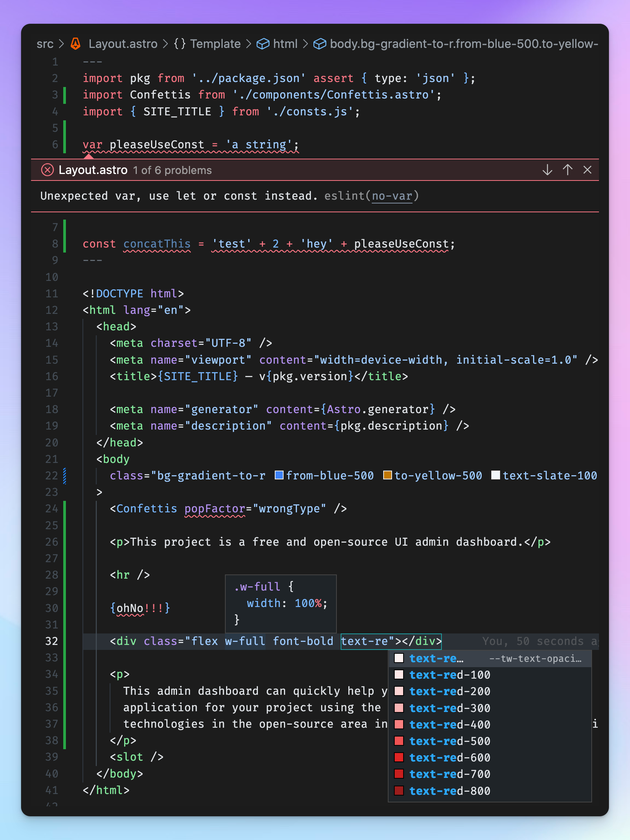Click the 'You, 50 seconds' blame annotation

[x=540, y=641]
